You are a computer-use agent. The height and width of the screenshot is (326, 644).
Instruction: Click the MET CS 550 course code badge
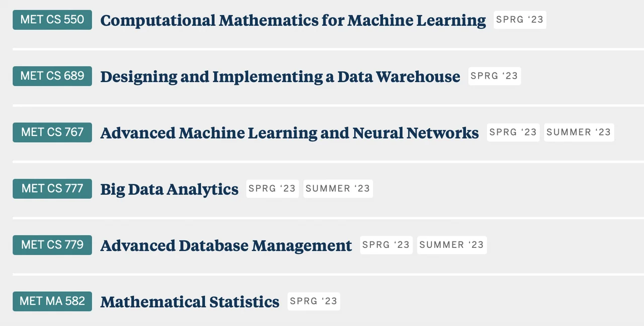coord(52,20)
